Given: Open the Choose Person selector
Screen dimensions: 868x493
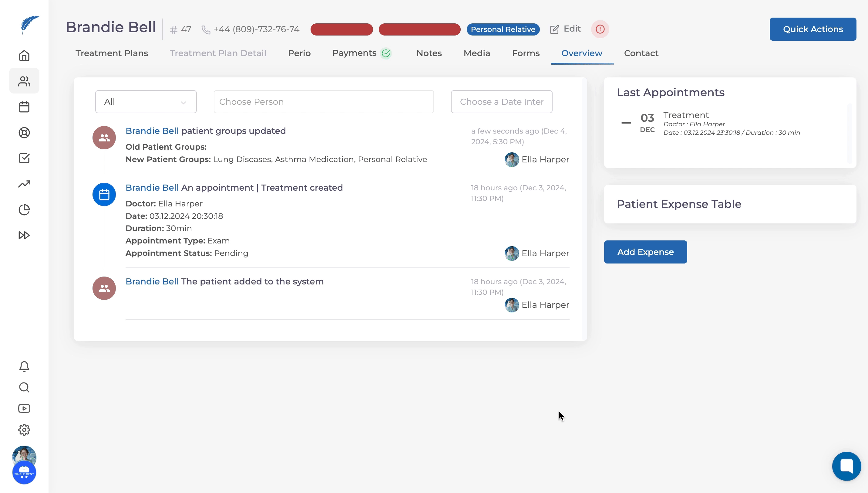Looking at the screenshot, I should [323, 102].
